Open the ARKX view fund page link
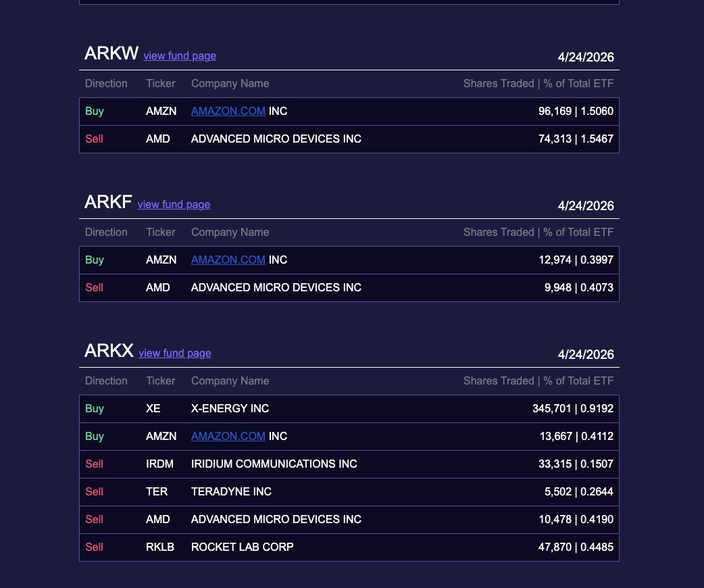 pyautogui.click(x=175, y=353)
